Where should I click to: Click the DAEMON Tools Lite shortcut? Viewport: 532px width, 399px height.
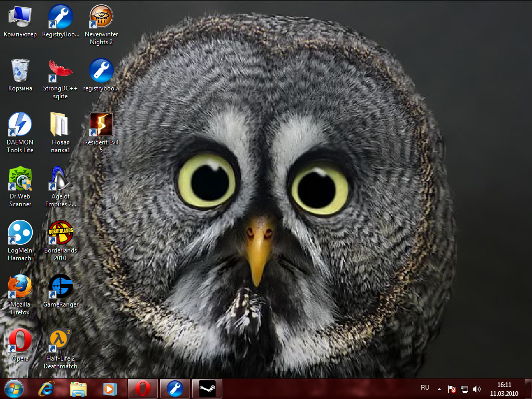point(20,133)
